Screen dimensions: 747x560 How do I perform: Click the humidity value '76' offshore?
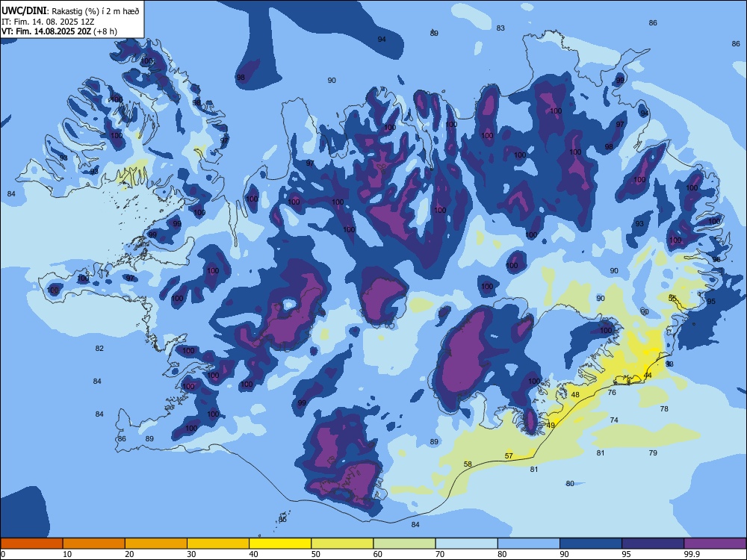tap(612, 393)
